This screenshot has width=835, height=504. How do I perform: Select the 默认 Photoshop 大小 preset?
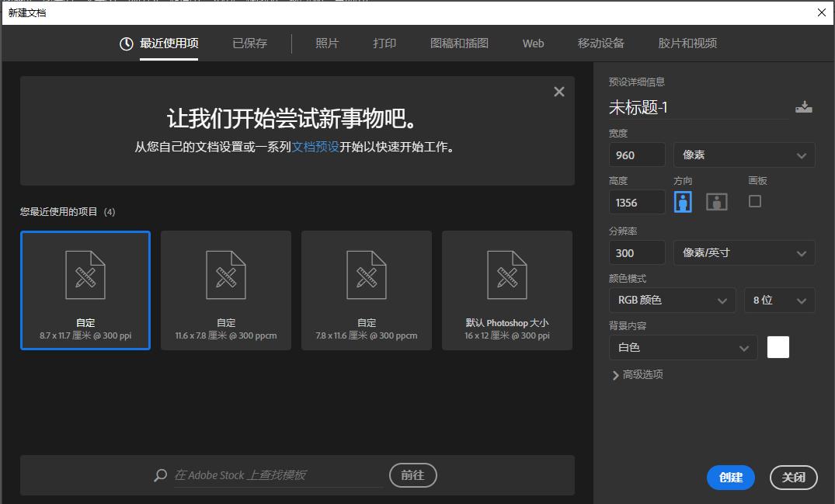click(x=506, y=290)
